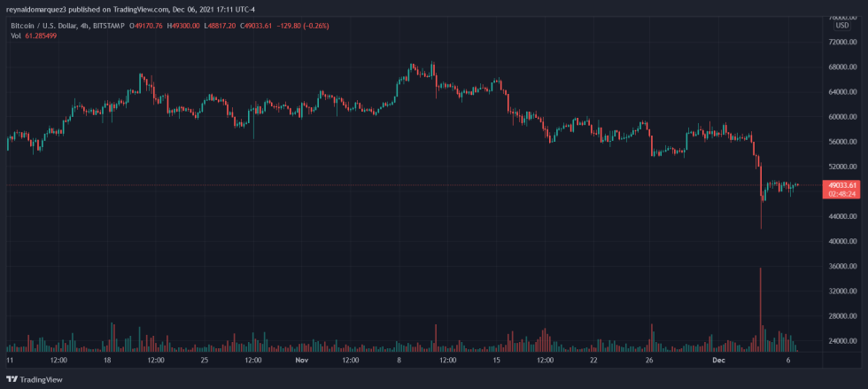Click the Nov marker on time axis
This screenshot has width=868, height=389.
[301, 362]
